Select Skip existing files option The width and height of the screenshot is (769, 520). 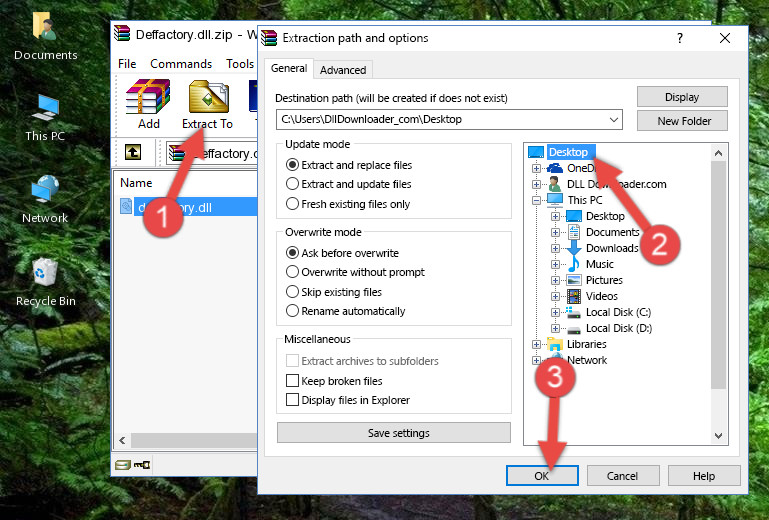click(292, 291)
